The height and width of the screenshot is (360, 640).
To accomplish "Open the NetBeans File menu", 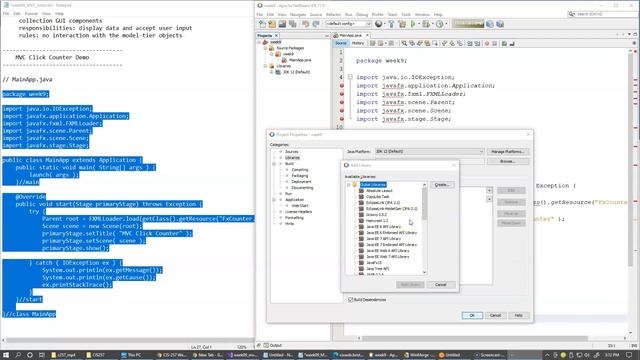I will pyautogui.click(x=260, y=14).
